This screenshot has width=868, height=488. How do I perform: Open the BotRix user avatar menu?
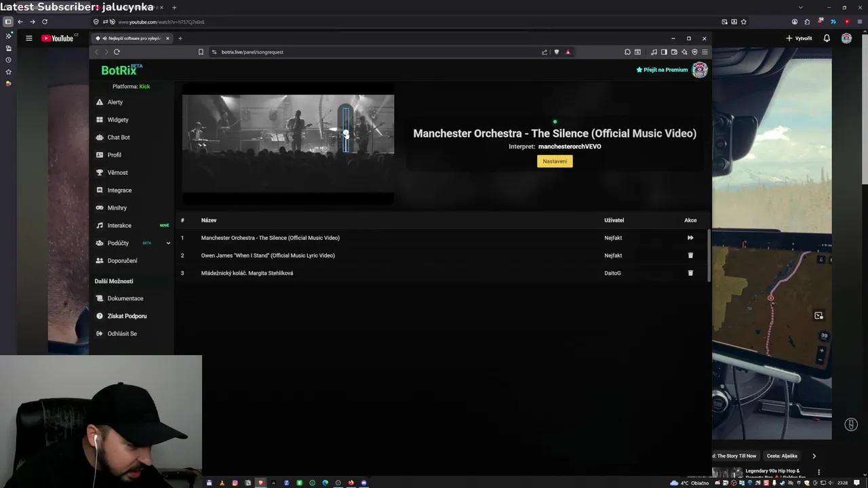700,70
